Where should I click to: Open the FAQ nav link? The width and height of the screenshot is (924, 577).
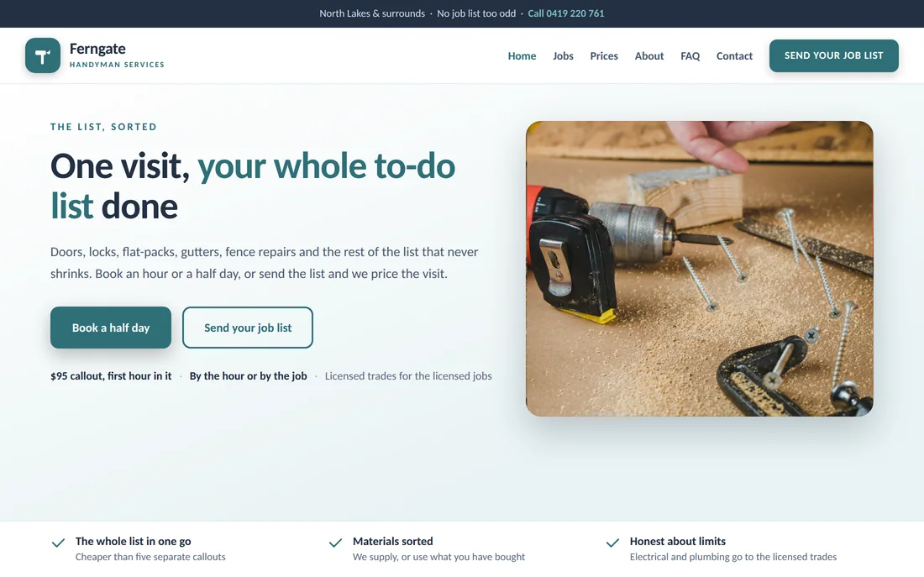click(690, 56)
